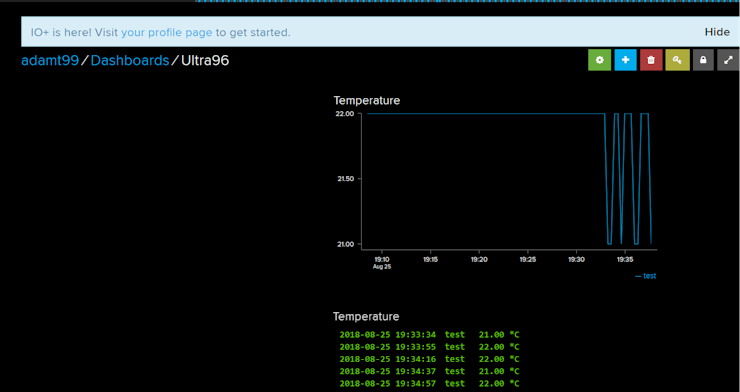Click the 19:30 x-axis tick label
This screenshot has width=740, height=392.
coord(576,259)
